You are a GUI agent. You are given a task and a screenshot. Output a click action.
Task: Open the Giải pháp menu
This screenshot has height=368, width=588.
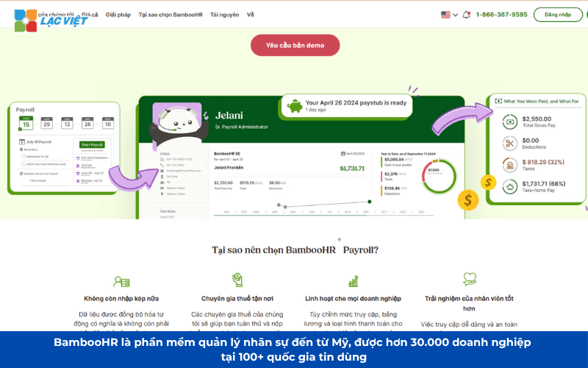point(118,15)
